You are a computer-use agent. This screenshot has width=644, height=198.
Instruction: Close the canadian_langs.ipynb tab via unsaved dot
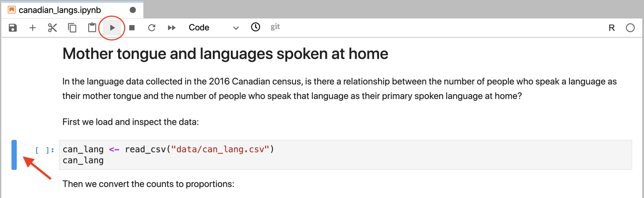(133, 10)
